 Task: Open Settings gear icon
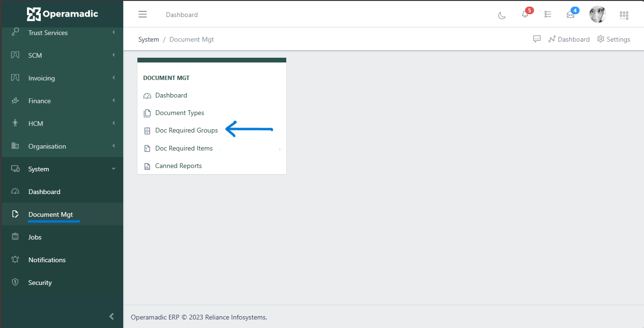coord(601,39)
